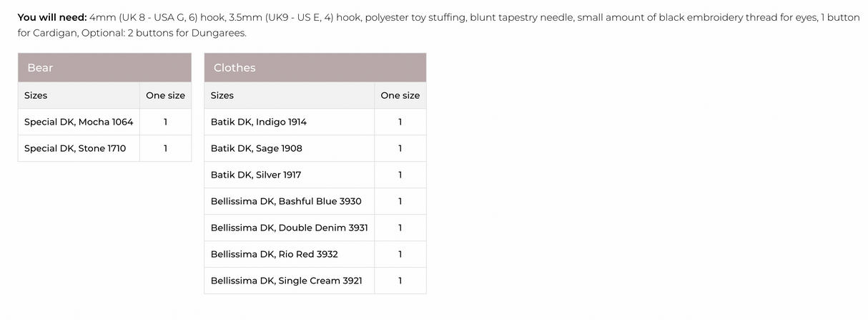Screen dimensions: 868x320
Task: Click Batik DK, Indigo 1914 yarn
Action: 259,122
